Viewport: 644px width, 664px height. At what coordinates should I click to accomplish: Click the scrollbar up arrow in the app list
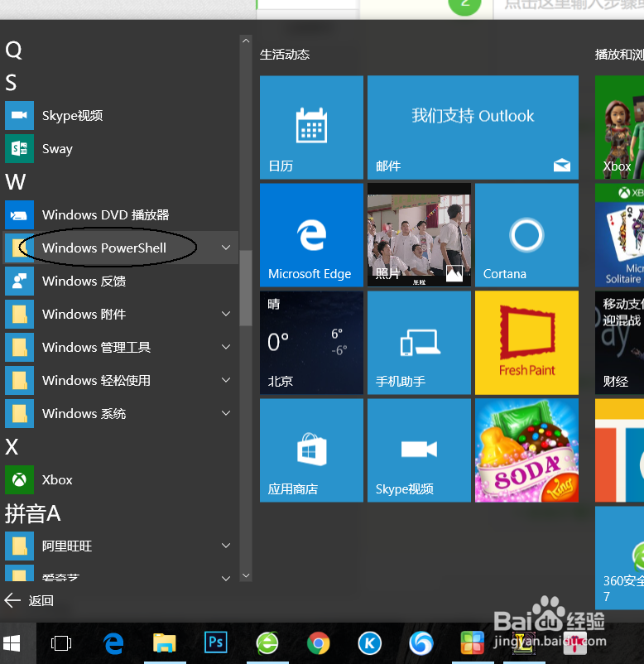[246, 41]
